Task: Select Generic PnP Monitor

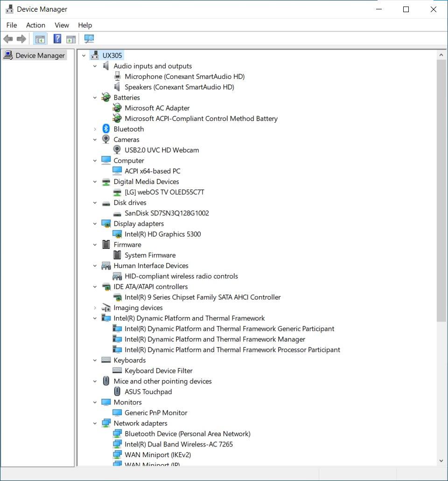Action: [156, 413]
